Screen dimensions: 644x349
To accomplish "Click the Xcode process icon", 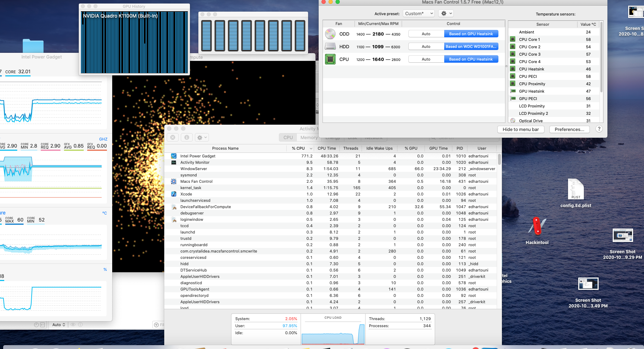I will point(174,194).
